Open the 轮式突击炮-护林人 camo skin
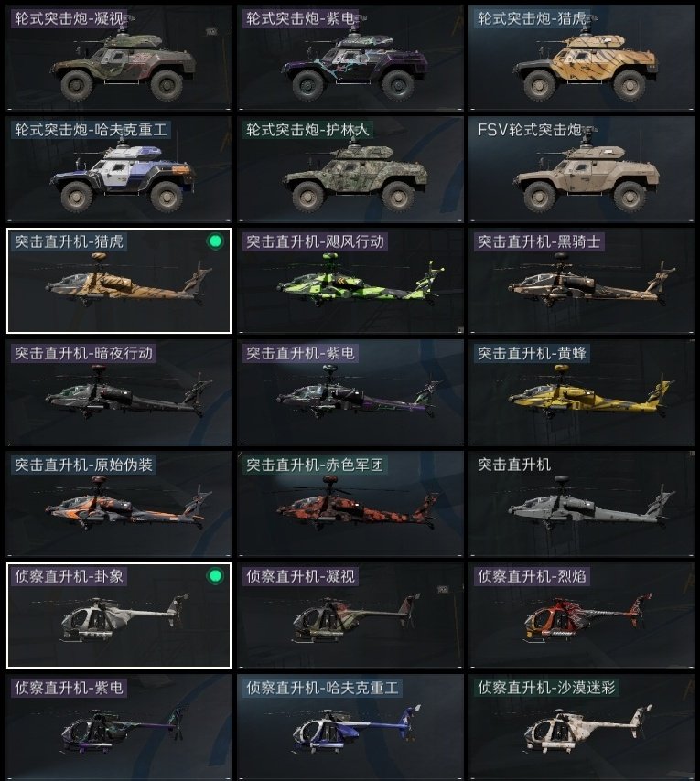Screen dimensions: 700x781 coord(350,169)
